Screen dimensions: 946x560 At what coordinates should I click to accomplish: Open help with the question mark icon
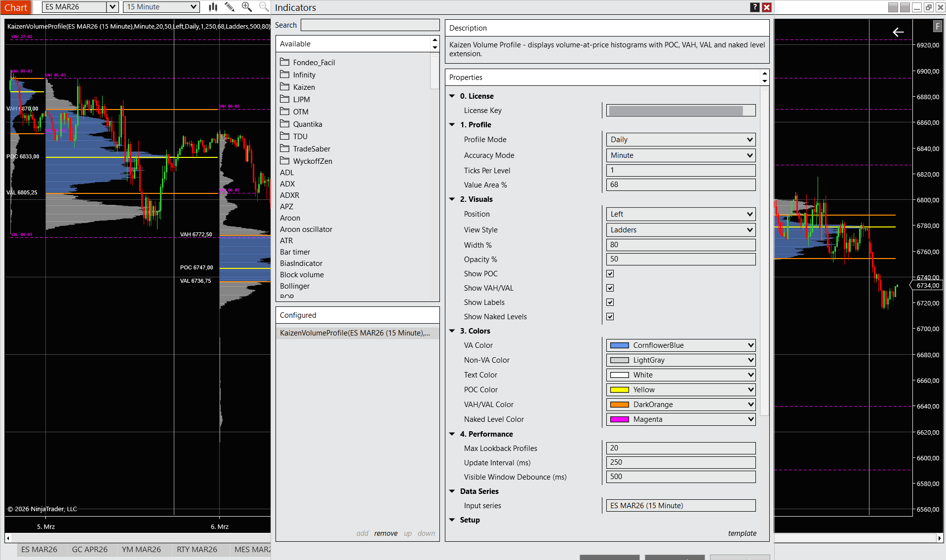pos(754,7)
